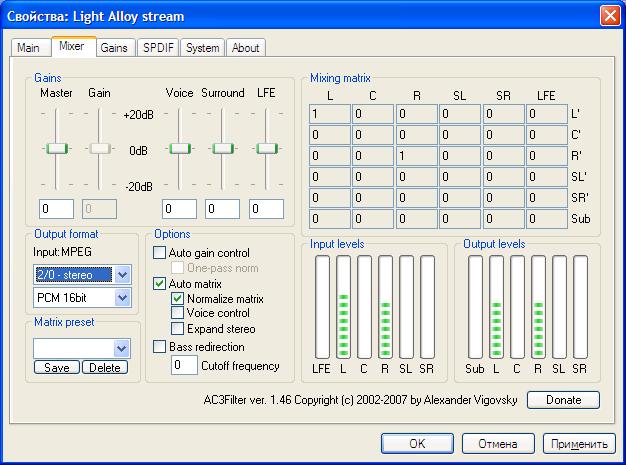Click the LFE gain slider handle
The image size is (626, 465).
(x=266, y=149)
